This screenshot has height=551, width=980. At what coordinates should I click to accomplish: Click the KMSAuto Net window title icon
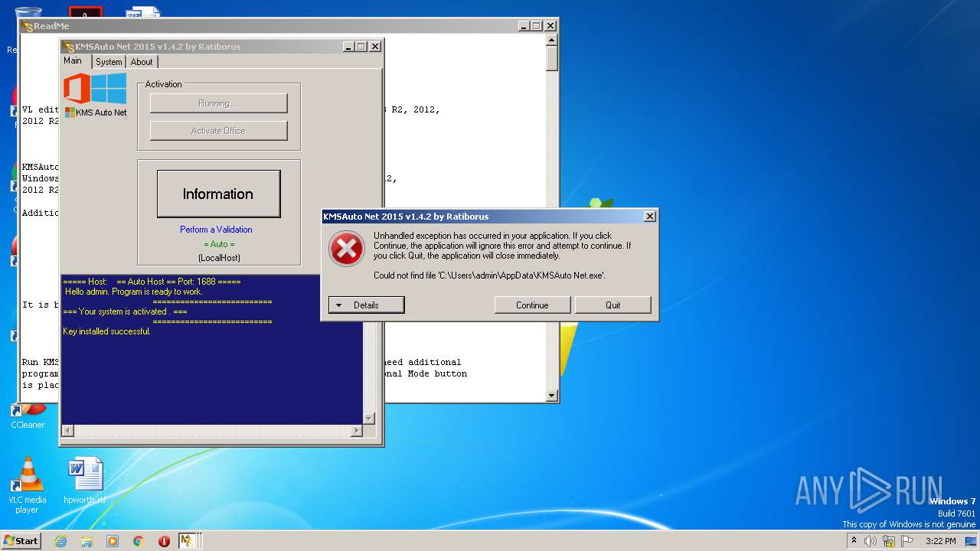(x=69, y=47)
